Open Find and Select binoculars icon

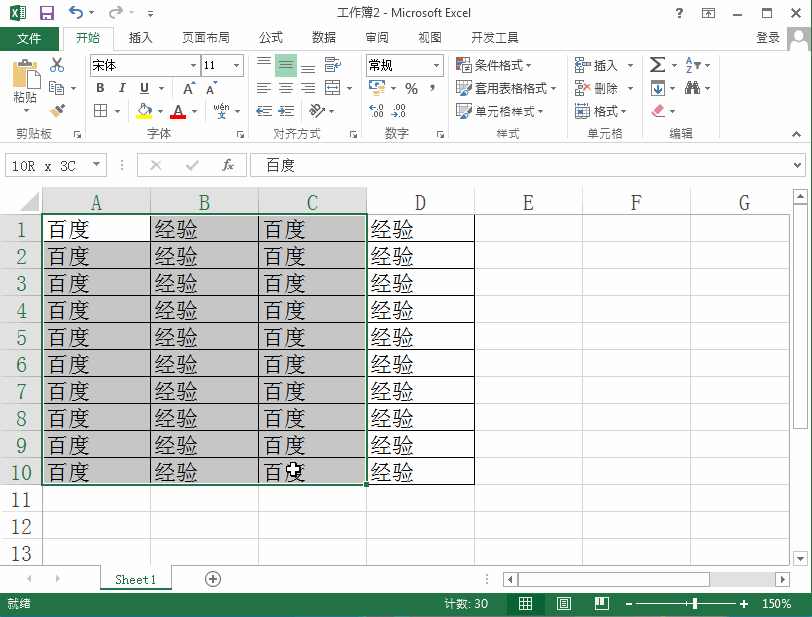(x=692, y=89)
